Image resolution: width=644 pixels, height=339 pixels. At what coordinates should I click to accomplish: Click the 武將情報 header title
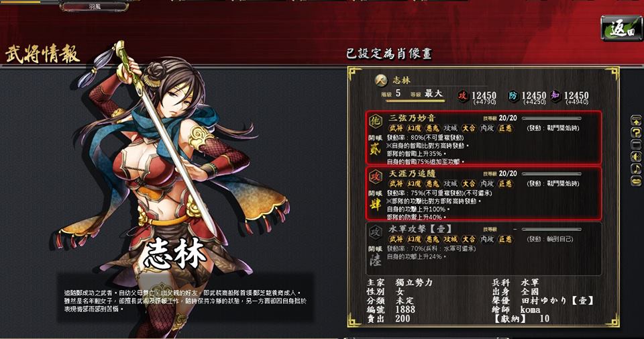point(42,54)
